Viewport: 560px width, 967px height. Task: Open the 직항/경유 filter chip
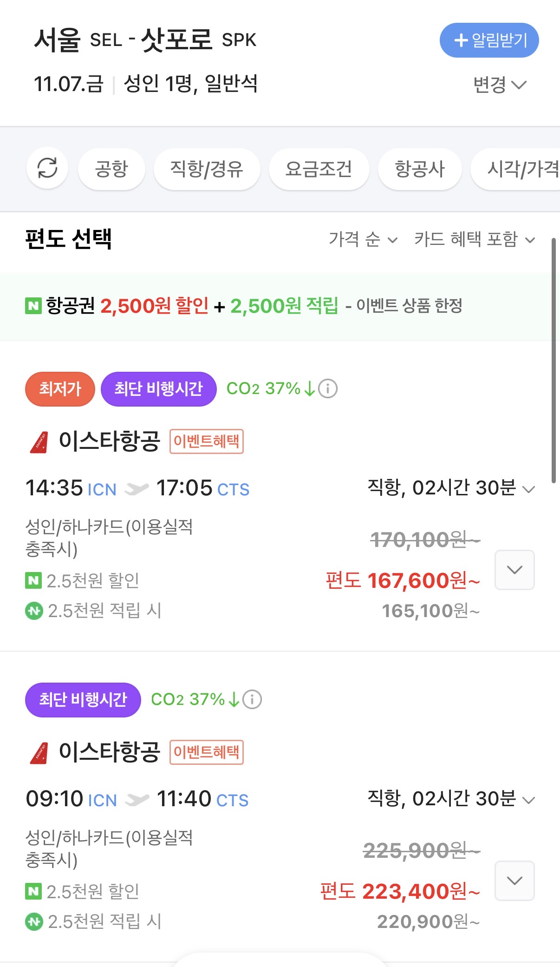point(207,169)
